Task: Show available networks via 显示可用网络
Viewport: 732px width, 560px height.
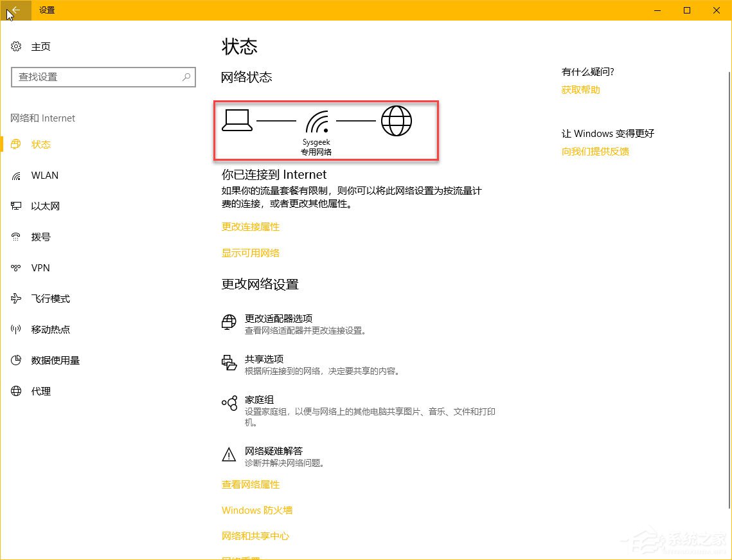Action: tap(251, 253)
